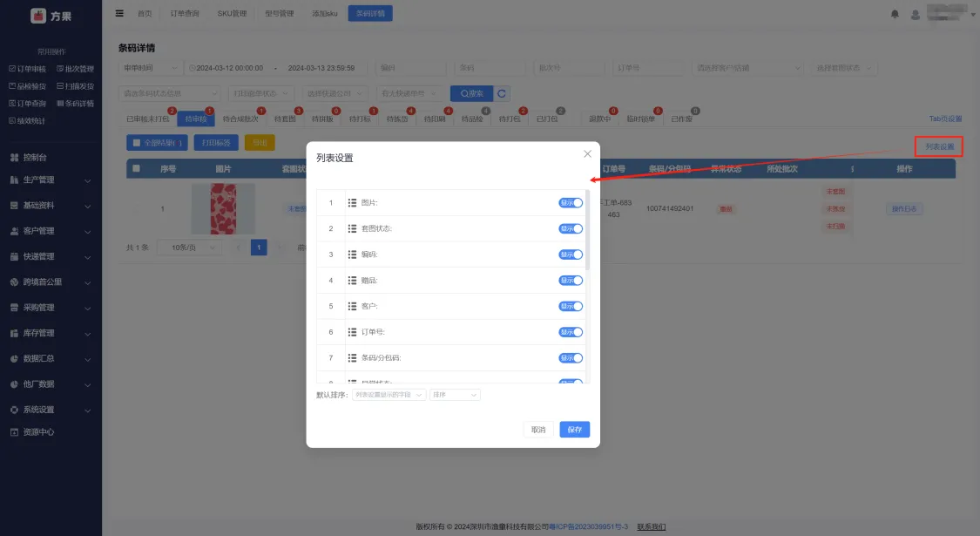Screen dimensions: 980x536
Task: Click the drag handle icon for 编码 row
Action: [352, 254]
